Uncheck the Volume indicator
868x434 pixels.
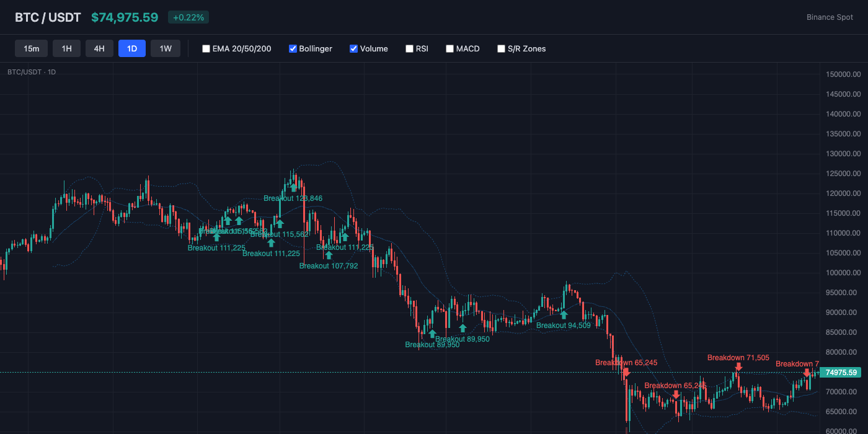point(353,48)
